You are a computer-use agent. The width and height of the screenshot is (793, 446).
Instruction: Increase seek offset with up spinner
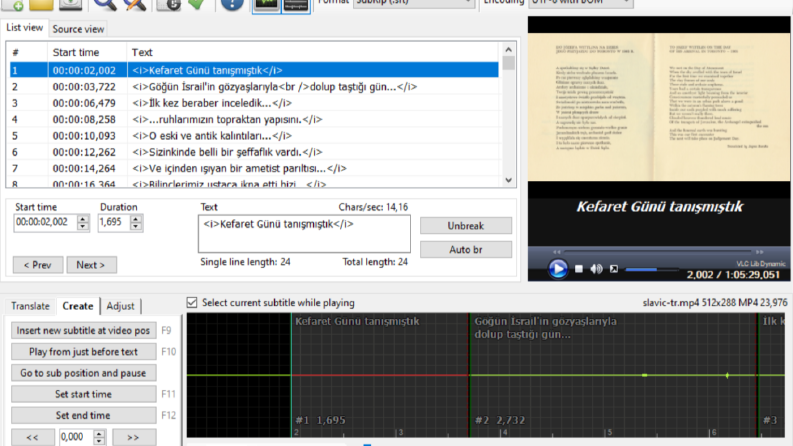tap(99, 433)
